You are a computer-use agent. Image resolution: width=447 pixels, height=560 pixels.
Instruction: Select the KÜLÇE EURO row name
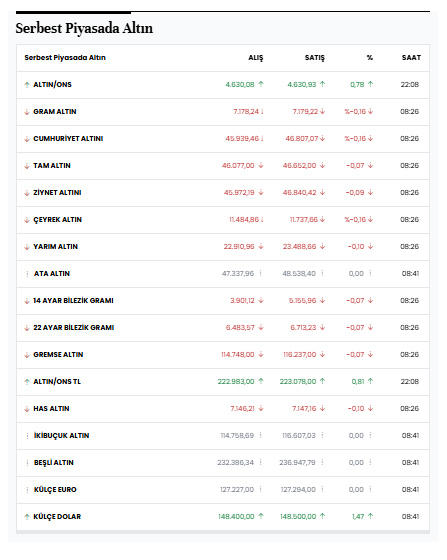55,490
